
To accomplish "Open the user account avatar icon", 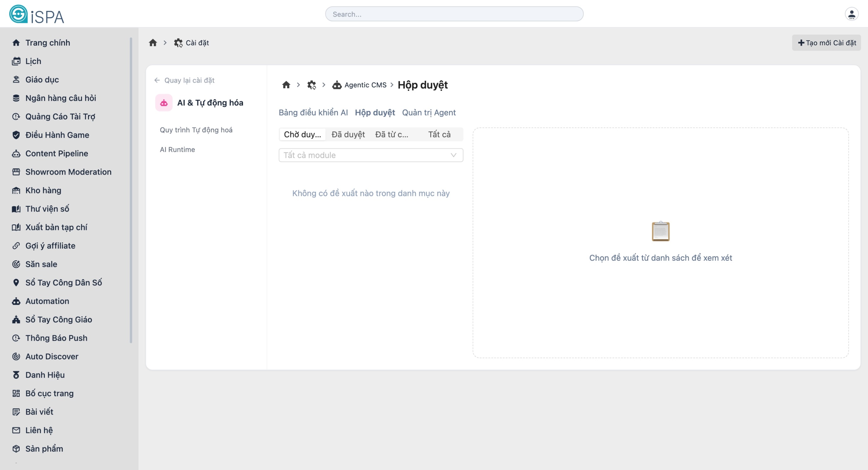I will pos(851,14).
